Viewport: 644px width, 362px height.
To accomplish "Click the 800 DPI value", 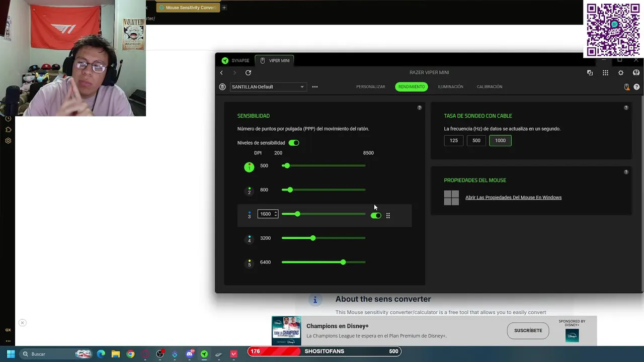I will pos(264,190).
